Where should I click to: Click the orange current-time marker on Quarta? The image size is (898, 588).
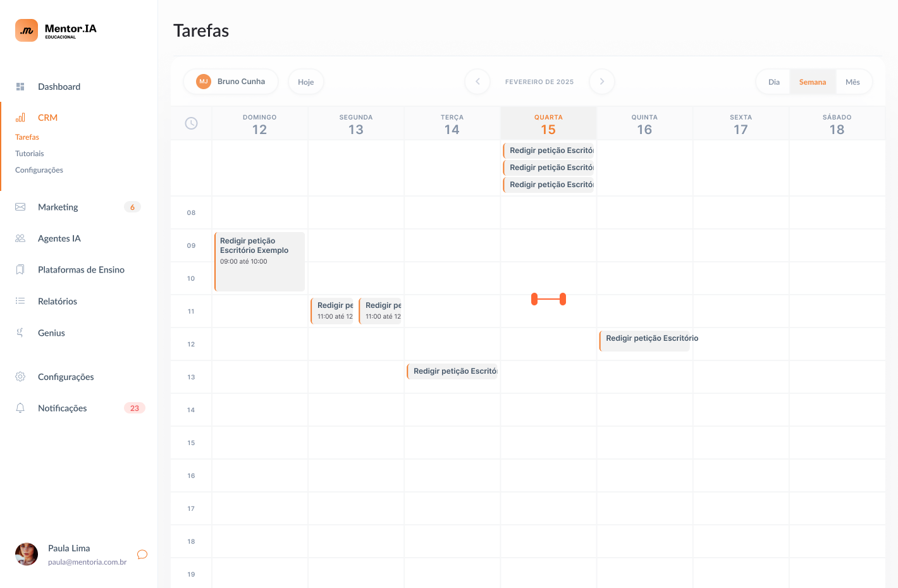pos(548,299)
